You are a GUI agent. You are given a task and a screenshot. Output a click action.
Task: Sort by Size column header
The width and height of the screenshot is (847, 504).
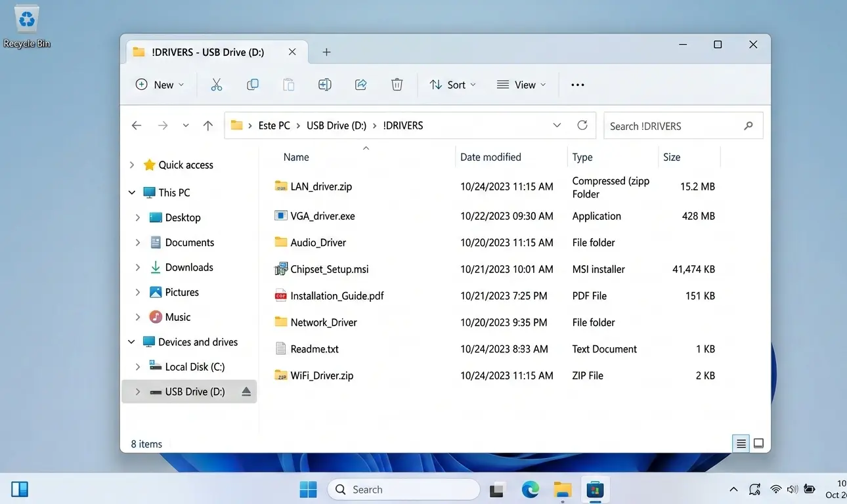pyautogui.click(x=672, y=157)
